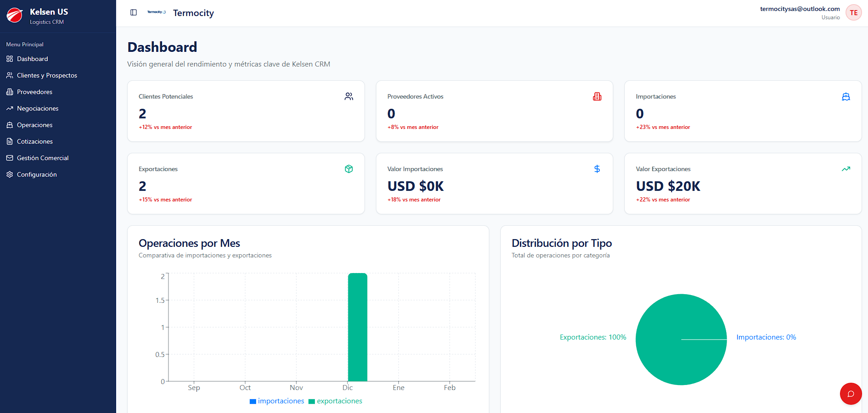Toggle the importaciones legend blue swatch
This screenshot has width=868, height=413.
[253, 402]
